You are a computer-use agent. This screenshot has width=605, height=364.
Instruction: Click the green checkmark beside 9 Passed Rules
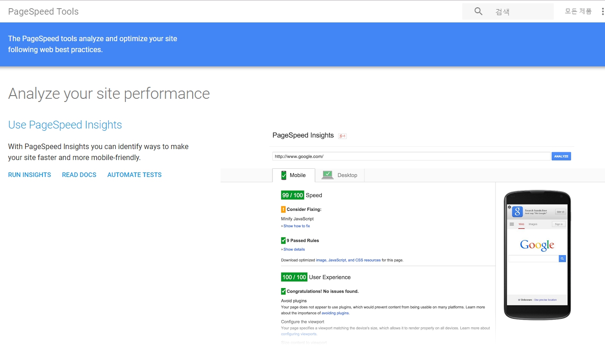[283, 240]
